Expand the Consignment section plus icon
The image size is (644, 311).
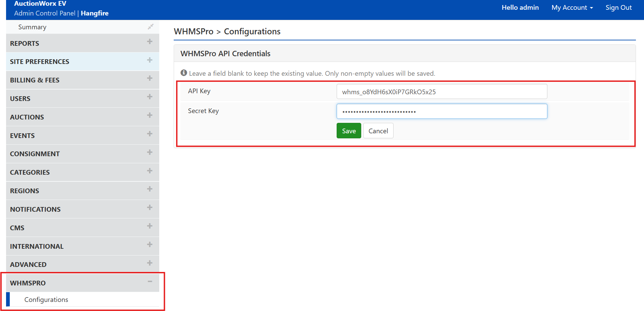click(x=150, y=152)
